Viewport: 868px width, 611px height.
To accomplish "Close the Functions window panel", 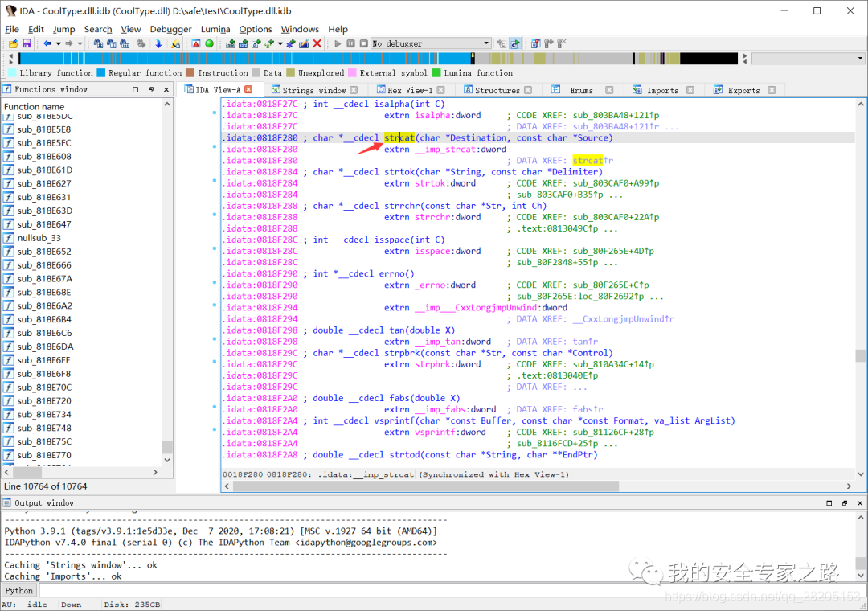I will 166,89.
